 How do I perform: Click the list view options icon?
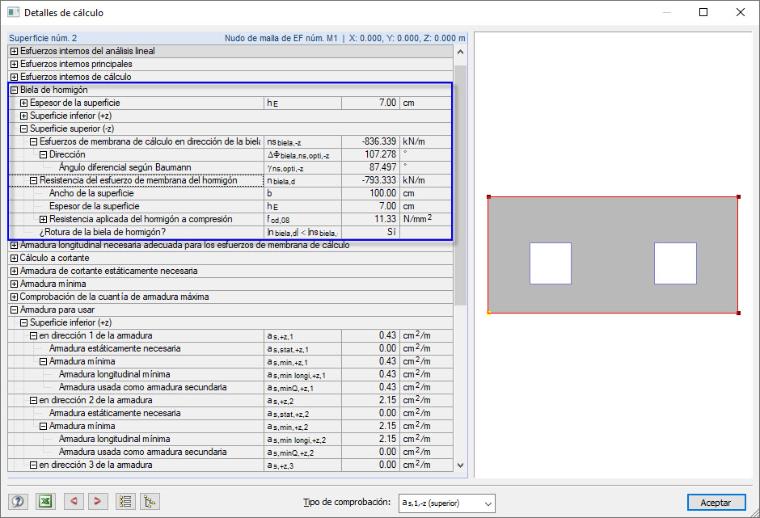126,501
